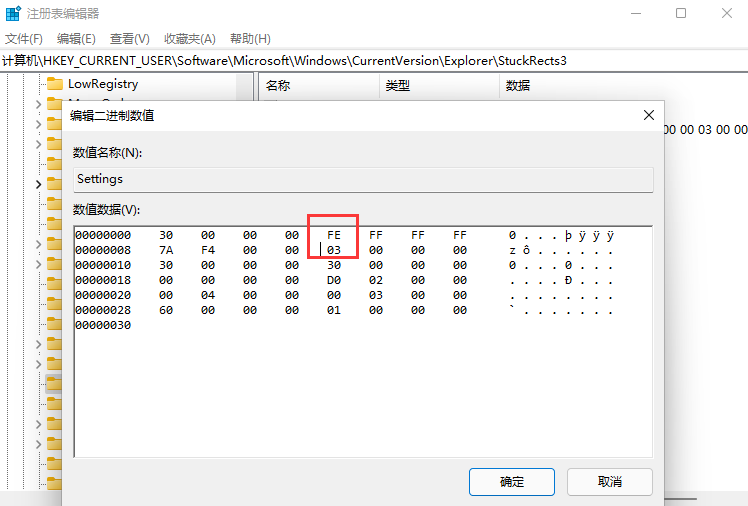Click the Đ character in ASCII column
This screenshot has width=748, height=506.
(x=568, y=280)
